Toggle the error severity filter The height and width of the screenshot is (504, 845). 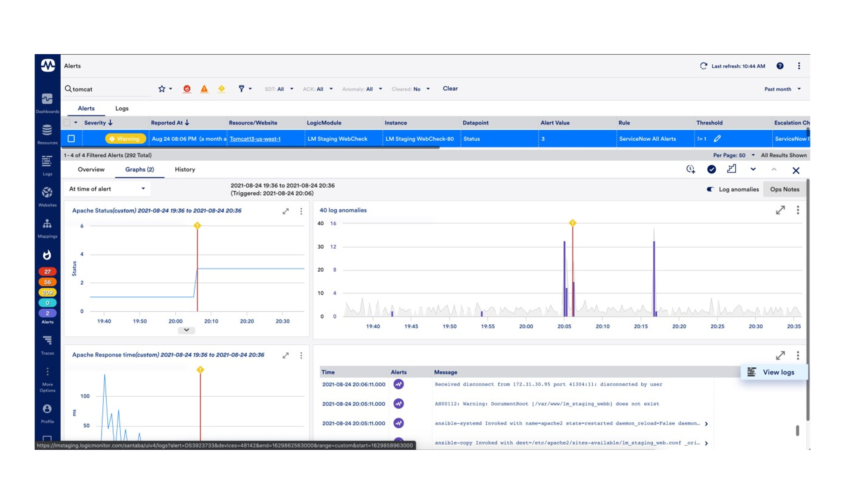(204, 89)
